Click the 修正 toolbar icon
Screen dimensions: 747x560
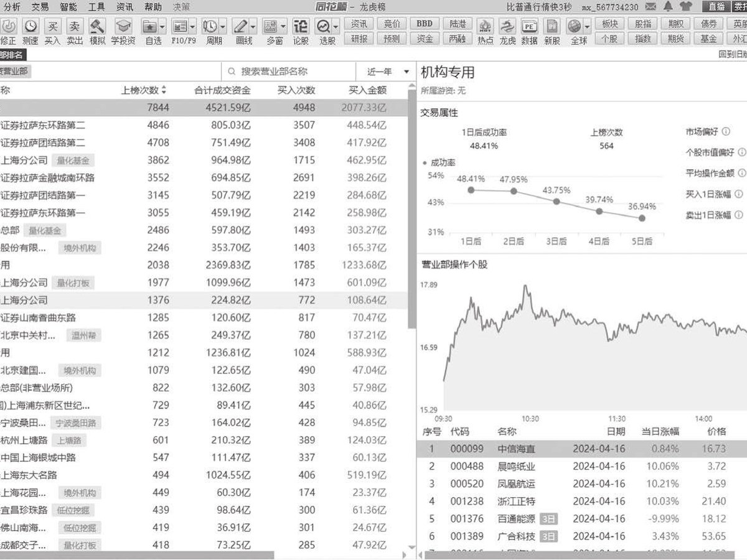coord(9,26)
